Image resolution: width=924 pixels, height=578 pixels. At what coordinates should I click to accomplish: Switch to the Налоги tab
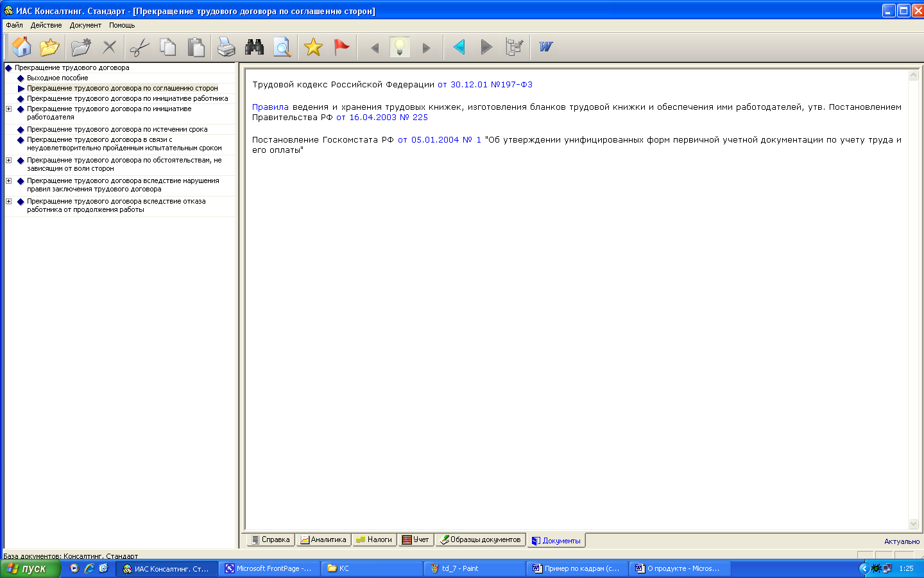pyautogui.click(x=374, y=539)
